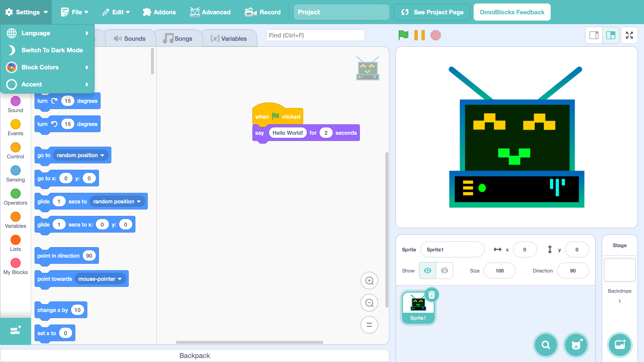Zoom in on the code workspace
The height and width of the screenshot is (362, 644).
369,281
